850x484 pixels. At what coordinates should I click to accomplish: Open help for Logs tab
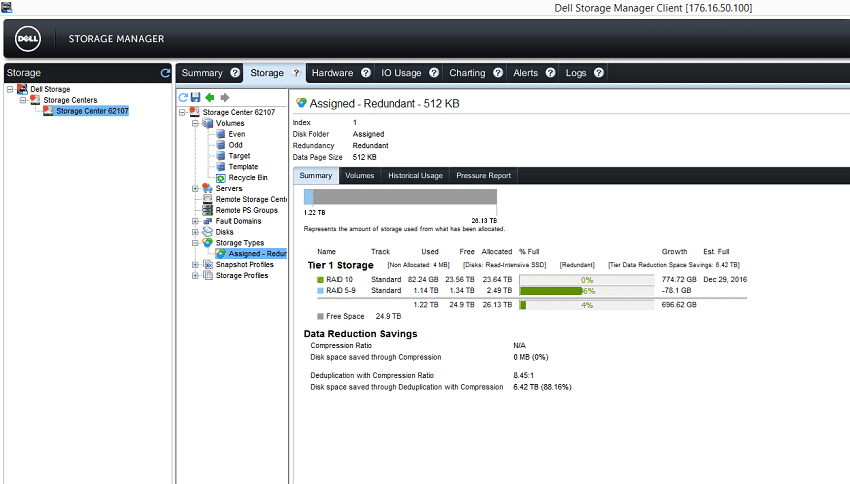598,73
